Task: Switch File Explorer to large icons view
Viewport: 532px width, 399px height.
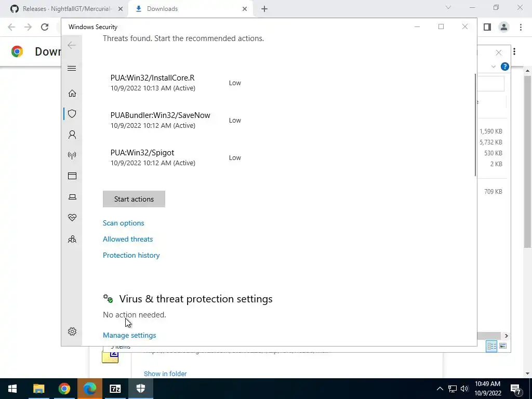Action: [x=503, y=346]
